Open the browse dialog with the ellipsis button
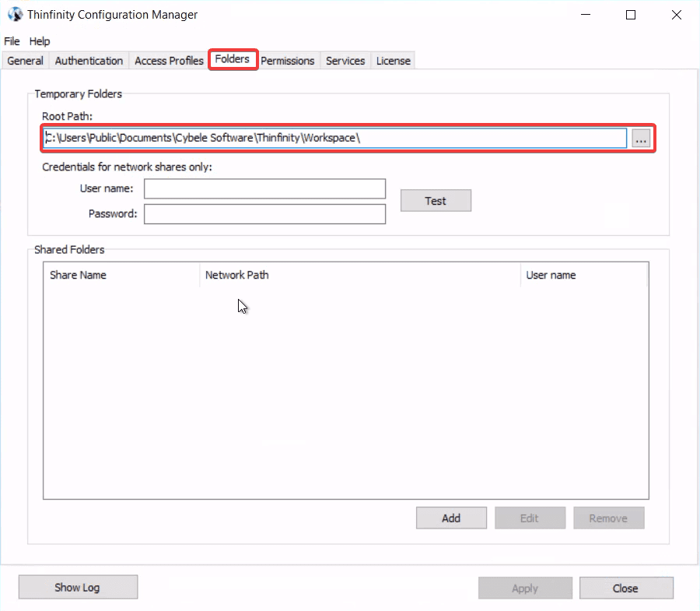 click(639, 138)
